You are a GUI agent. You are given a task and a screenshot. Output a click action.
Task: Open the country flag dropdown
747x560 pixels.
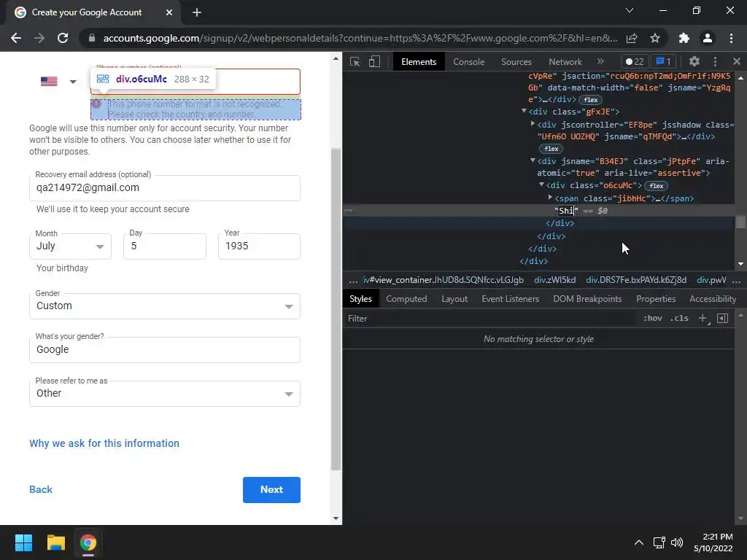tap(58, 82)
